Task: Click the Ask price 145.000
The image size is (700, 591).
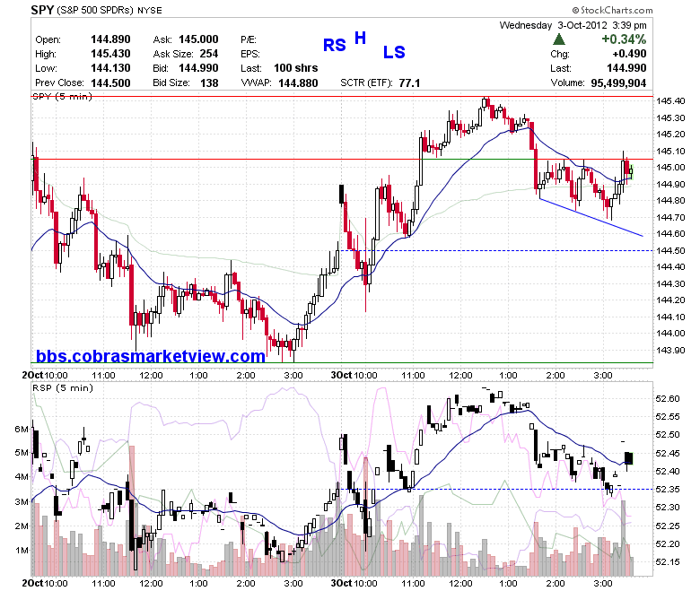Action: tap(198, 39)
